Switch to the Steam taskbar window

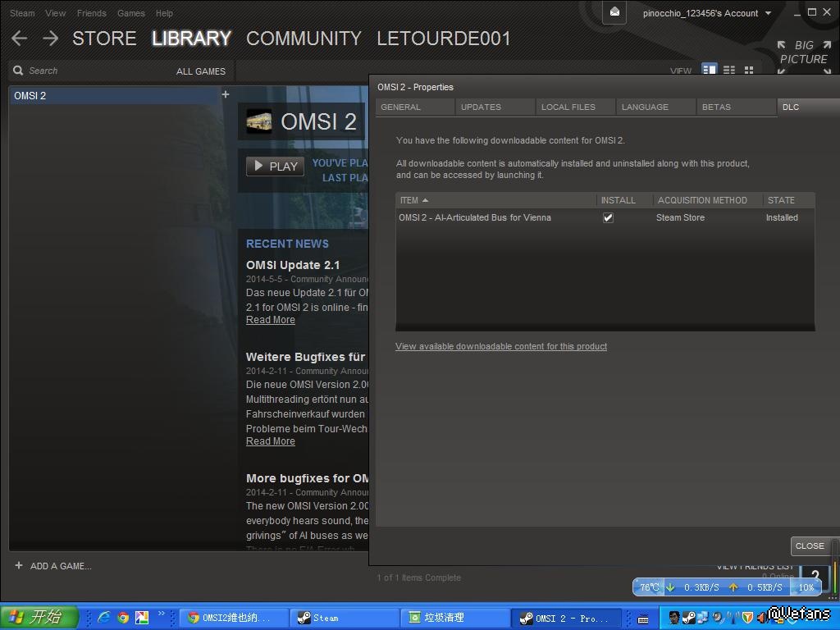(345, 618)
